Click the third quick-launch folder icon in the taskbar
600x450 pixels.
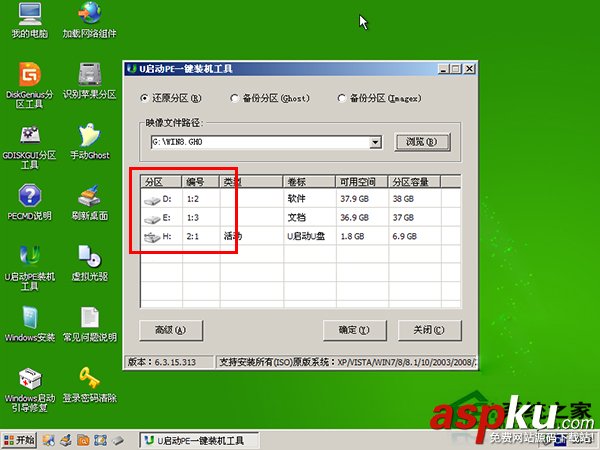click(83, 440)
